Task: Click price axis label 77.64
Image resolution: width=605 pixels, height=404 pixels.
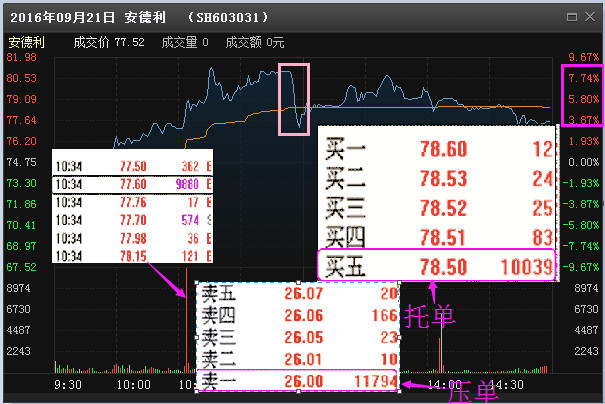Action: 21,120
